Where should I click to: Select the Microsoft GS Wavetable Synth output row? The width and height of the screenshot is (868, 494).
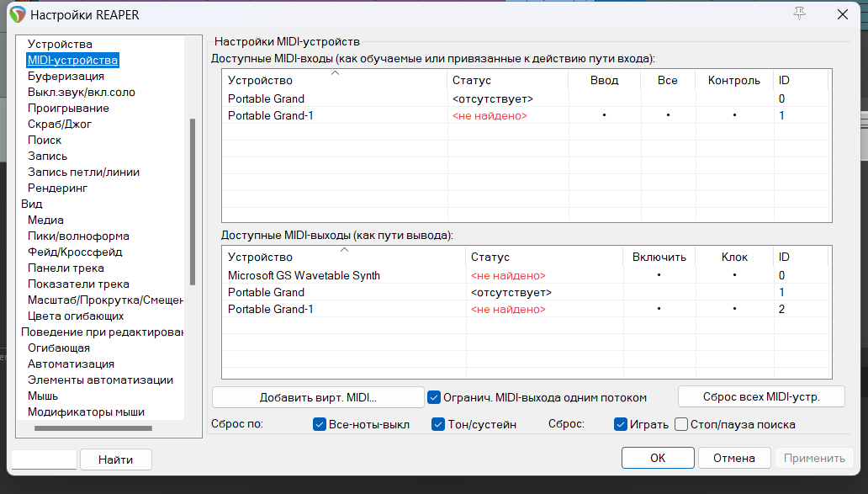526,276
